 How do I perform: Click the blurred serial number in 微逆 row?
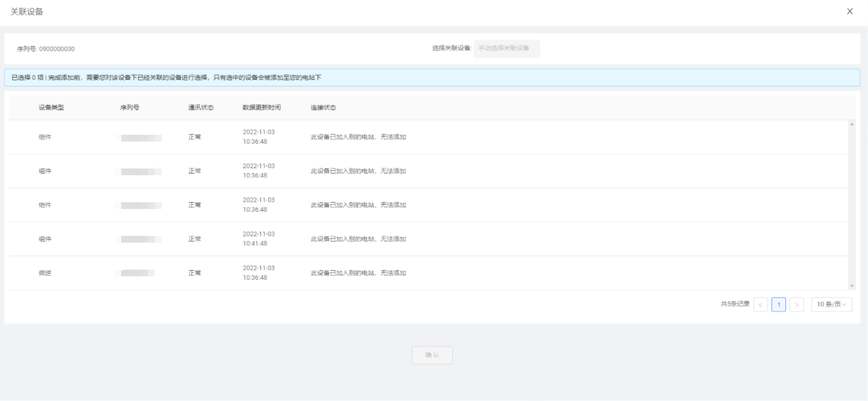pyautogui.click(x=138, y=273)
